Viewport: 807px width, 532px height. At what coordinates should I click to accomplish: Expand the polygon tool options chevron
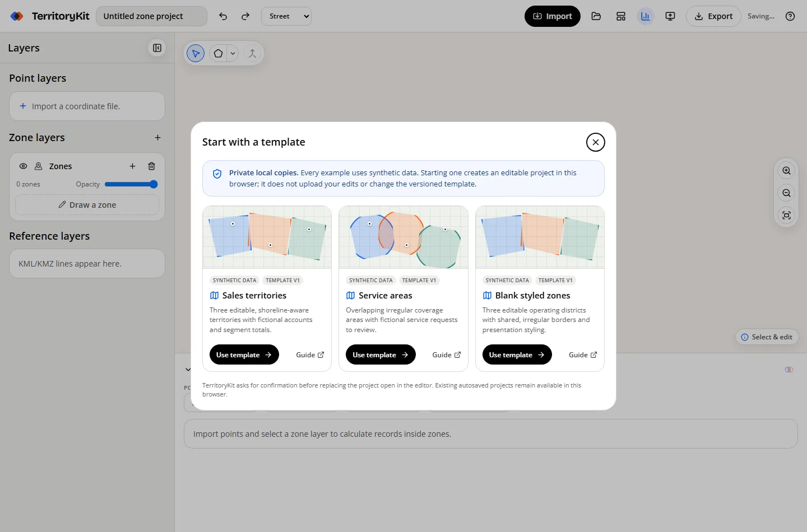pos(233,54)
